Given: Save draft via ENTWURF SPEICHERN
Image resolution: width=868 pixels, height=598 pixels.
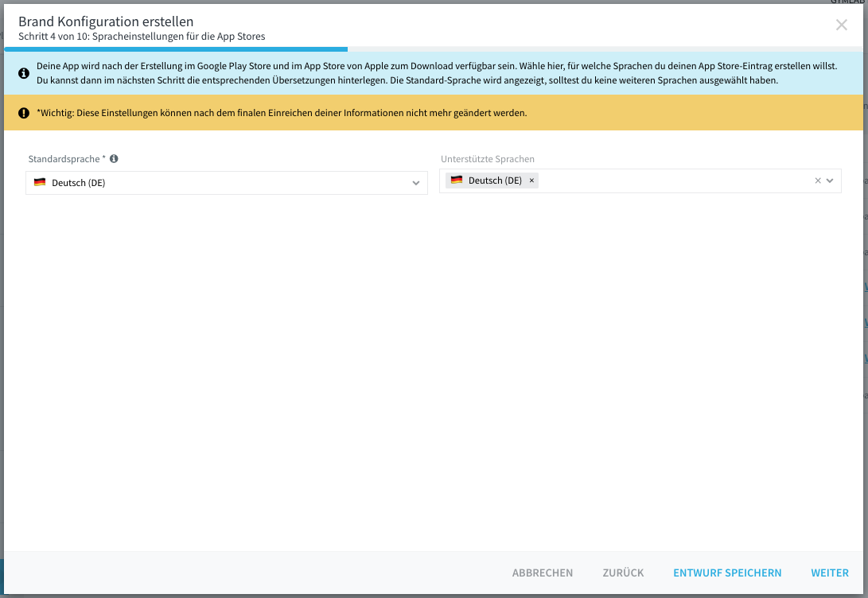Looking at the screenshot, I should click(727, 573).
